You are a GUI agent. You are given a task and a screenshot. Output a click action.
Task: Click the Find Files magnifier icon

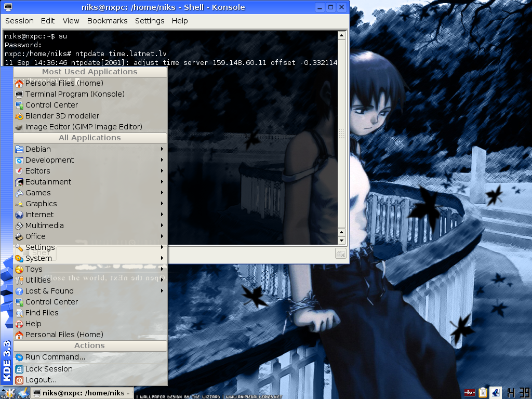click(19, 313)
